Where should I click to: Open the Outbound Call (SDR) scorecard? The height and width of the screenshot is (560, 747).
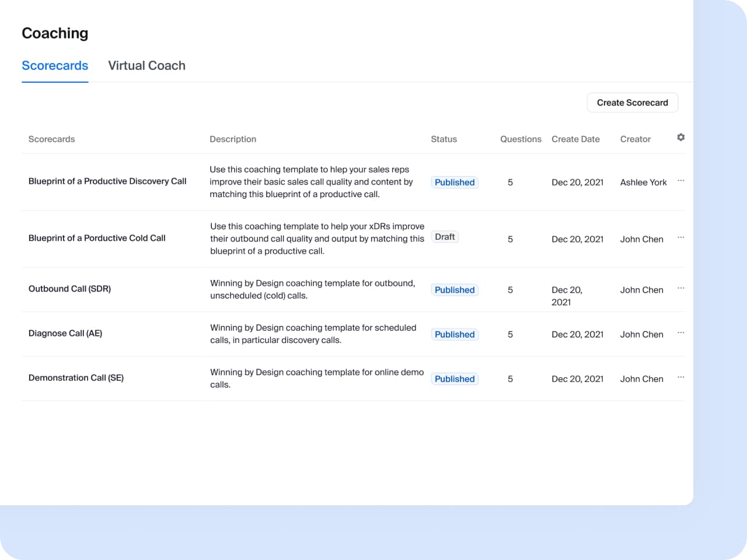point(69,289)
